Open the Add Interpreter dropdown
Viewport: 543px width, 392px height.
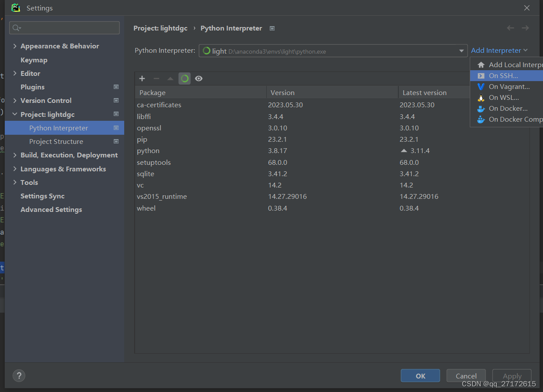pyautogui.click(x=499, y=51)
